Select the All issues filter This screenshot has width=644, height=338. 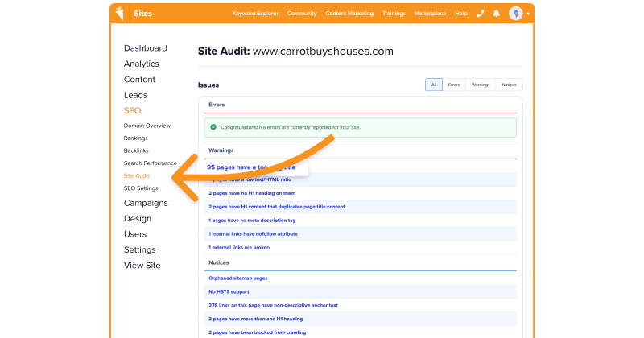pyautogui.click(x=434, y=84)
